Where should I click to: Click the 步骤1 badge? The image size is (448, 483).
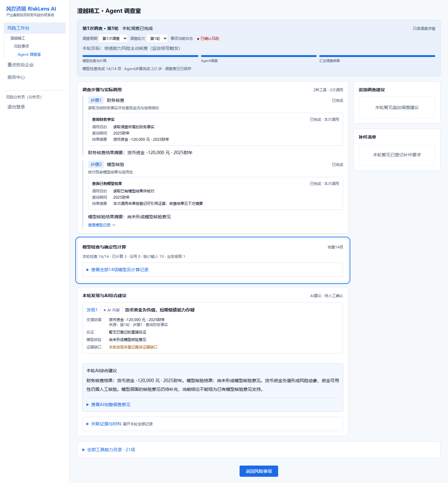[x=96, y=100]
